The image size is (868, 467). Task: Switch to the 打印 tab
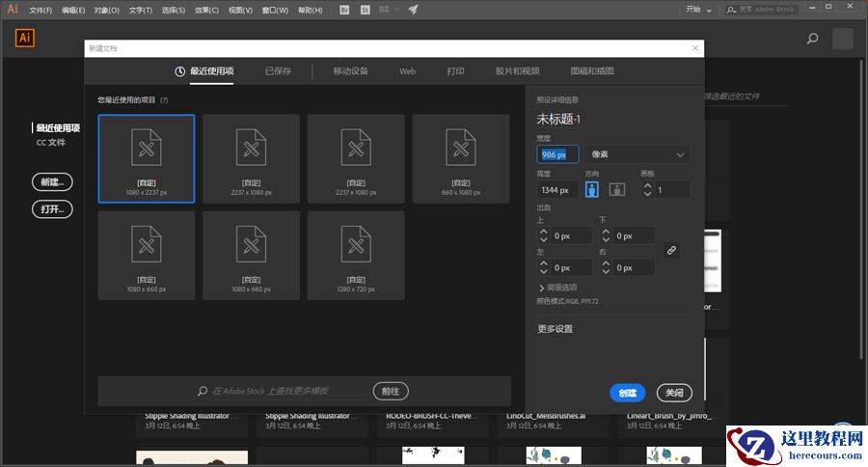[455, 70]
